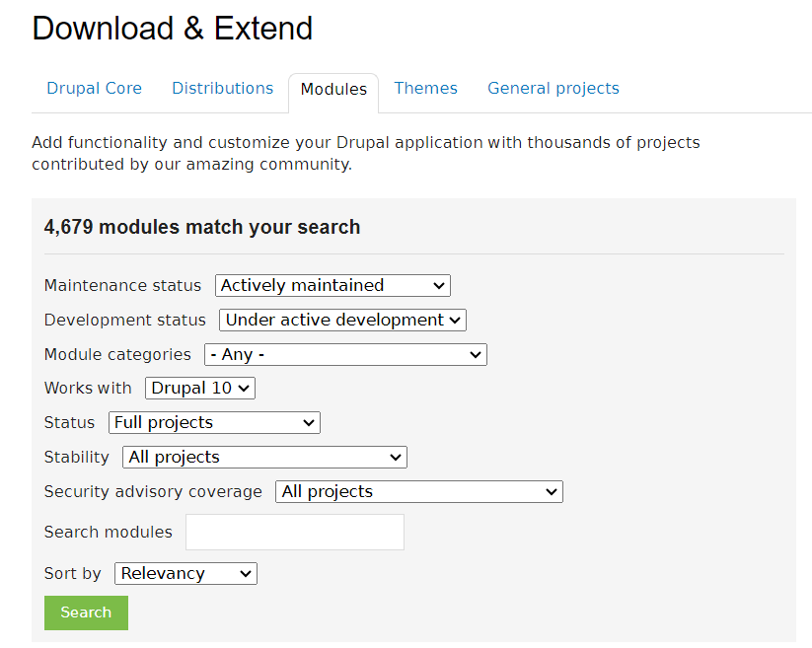Expand the Stability dropdown
Image resolution: width=812 pixels, height=648 pixels.
click(x=264, y=457)
